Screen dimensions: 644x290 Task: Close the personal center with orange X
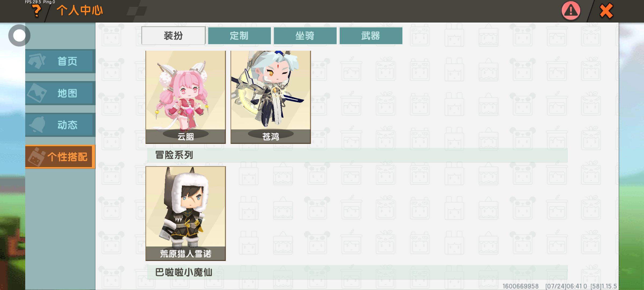(606, 11)
